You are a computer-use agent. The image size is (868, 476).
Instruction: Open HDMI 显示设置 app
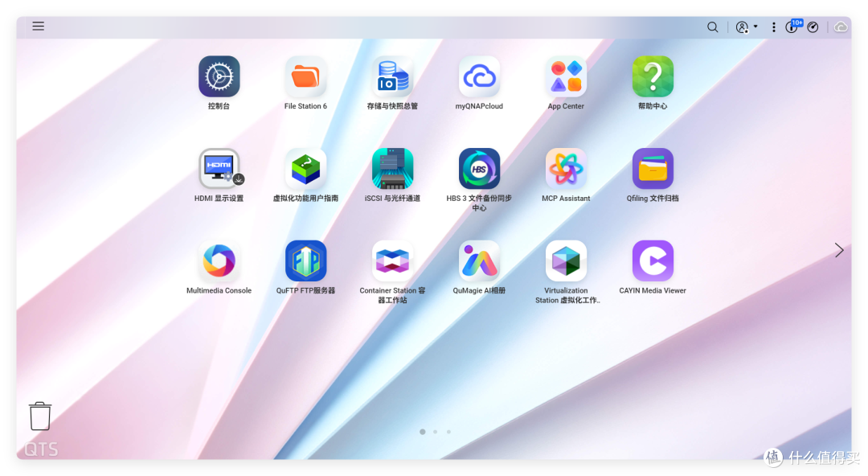219,169
